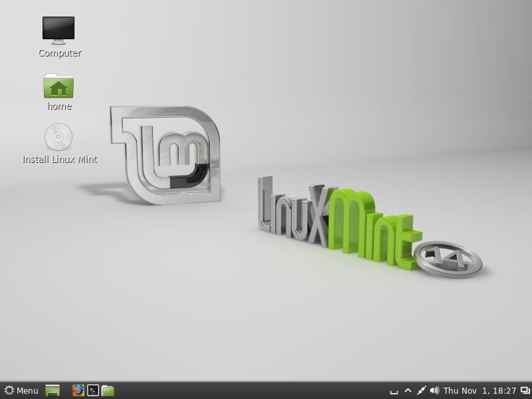Open the Menu button in the panel
Viewport: 532px width, 399px height.
pos(21,390)
